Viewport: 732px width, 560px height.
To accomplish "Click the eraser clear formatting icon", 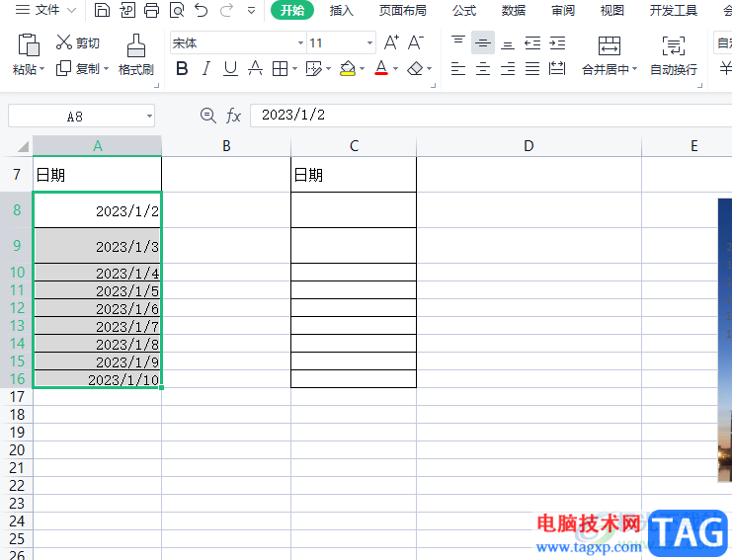I will (415, 69).
